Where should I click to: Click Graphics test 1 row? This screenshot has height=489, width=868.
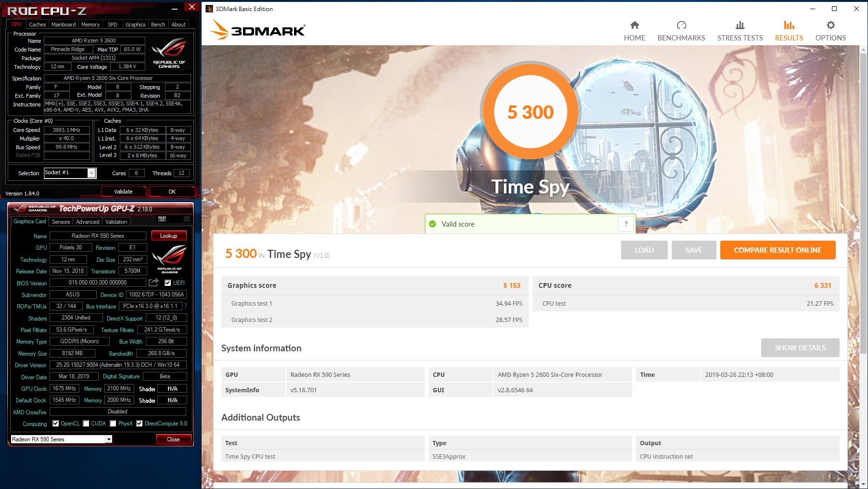coord(375,303)
